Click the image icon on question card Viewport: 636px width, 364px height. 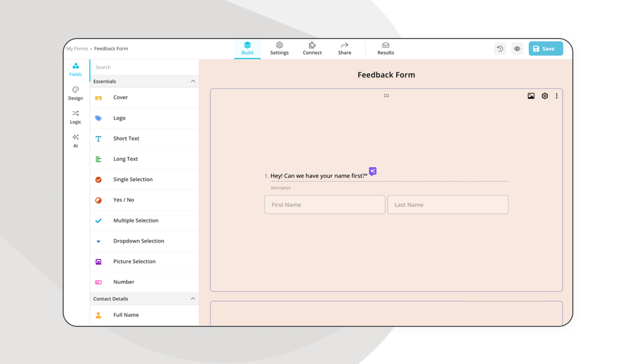point(531,96)
